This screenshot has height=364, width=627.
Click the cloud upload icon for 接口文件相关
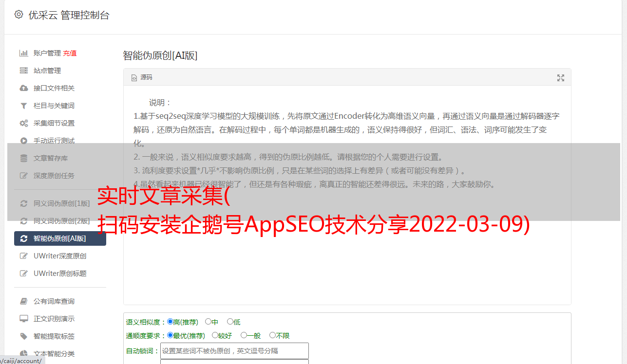click(x=23, y=88)
